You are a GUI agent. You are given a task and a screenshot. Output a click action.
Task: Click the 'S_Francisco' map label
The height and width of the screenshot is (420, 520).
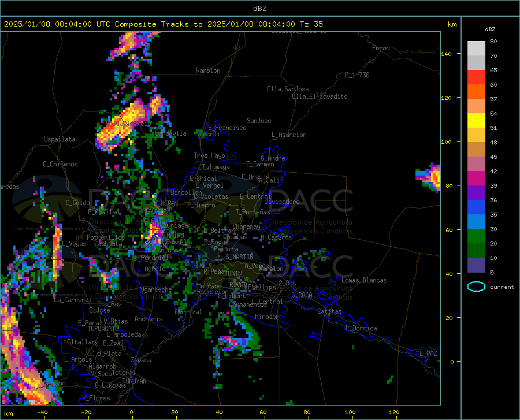(x=227, y=128)
